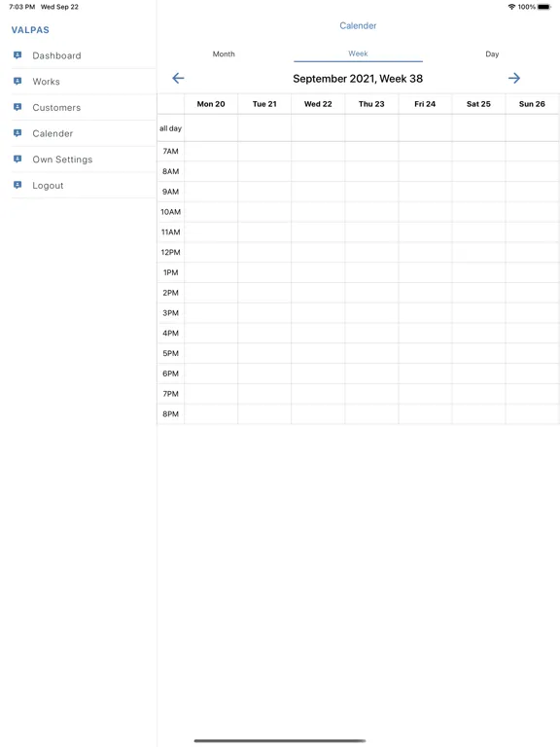Viewport: 560px width, 747px height.
Task: Select the Sun 26 column header
Action: (x=533, y=104)
